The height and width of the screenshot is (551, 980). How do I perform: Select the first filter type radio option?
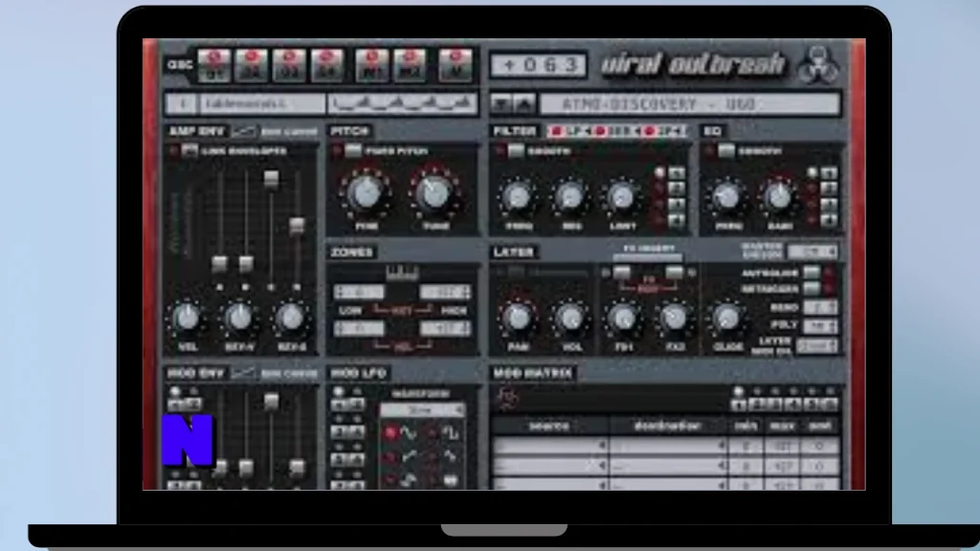556,131
